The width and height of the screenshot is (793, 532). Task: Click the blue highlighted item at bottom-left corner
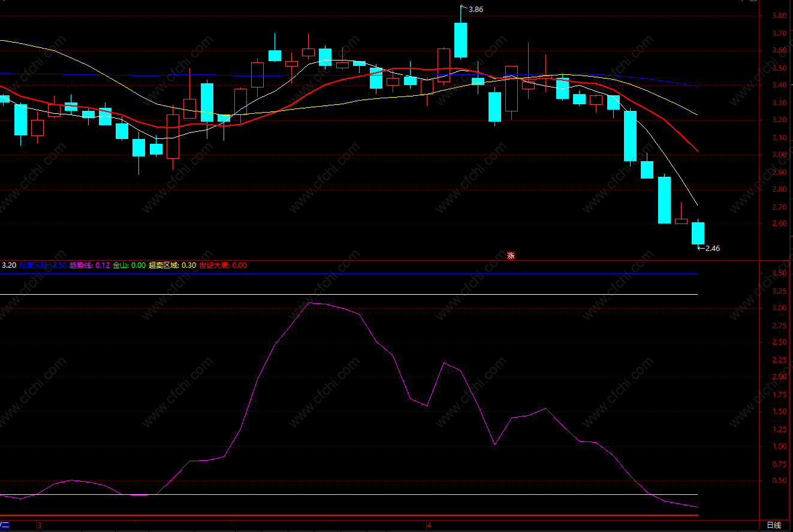pyautogui.click(x=5, y=525)
